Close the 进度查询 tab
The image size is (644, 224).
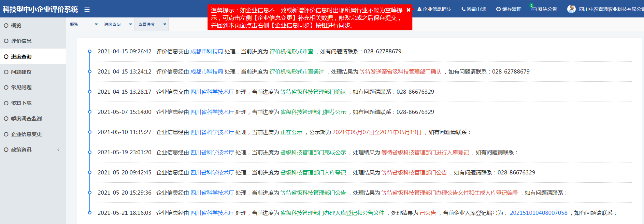coord(130,24)
